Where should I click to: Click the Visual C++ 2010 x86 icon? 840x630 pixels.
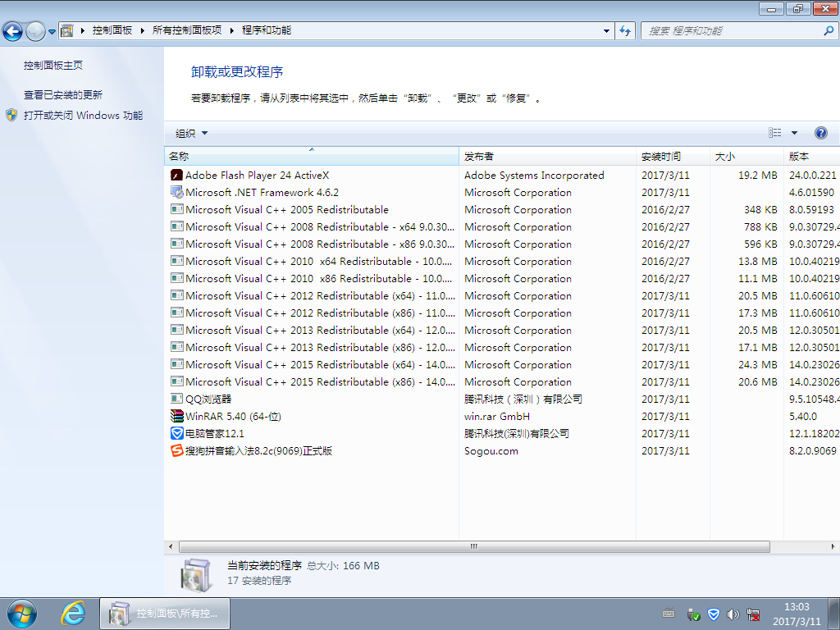tap(177, 278)
